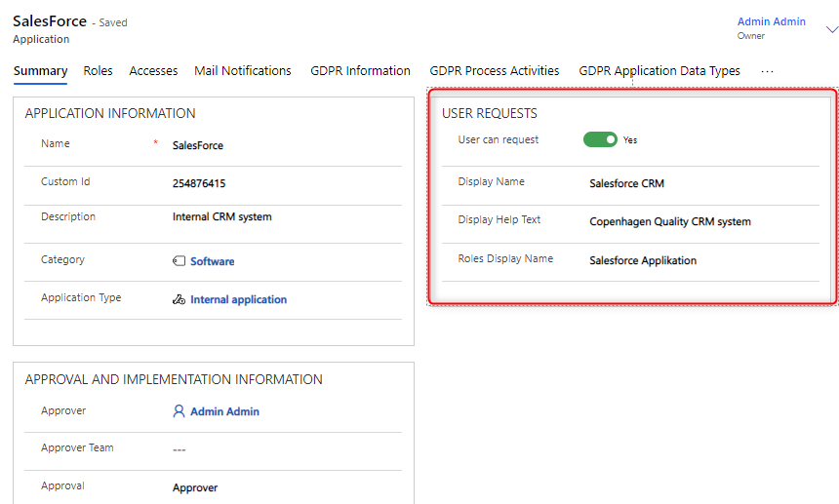The image size is (839, 504).
Task: Open the Accesses tab
Action: coord(153,71)
